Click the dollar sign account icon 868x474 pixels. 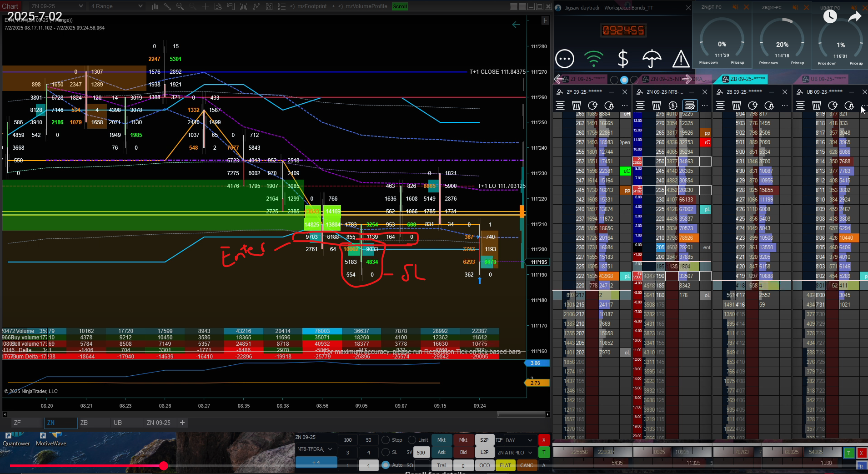coord(623,59)
